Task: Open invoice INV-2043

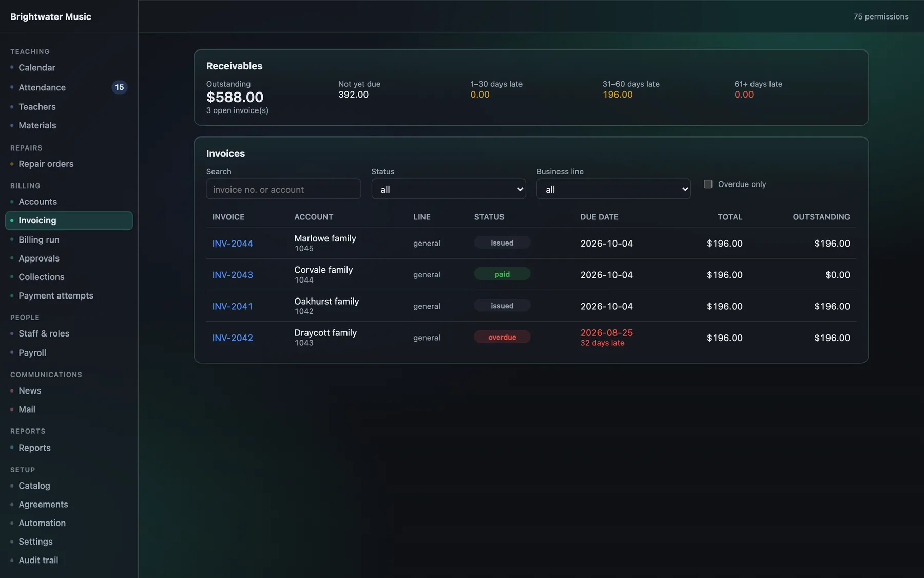Action: click(233, 275)
